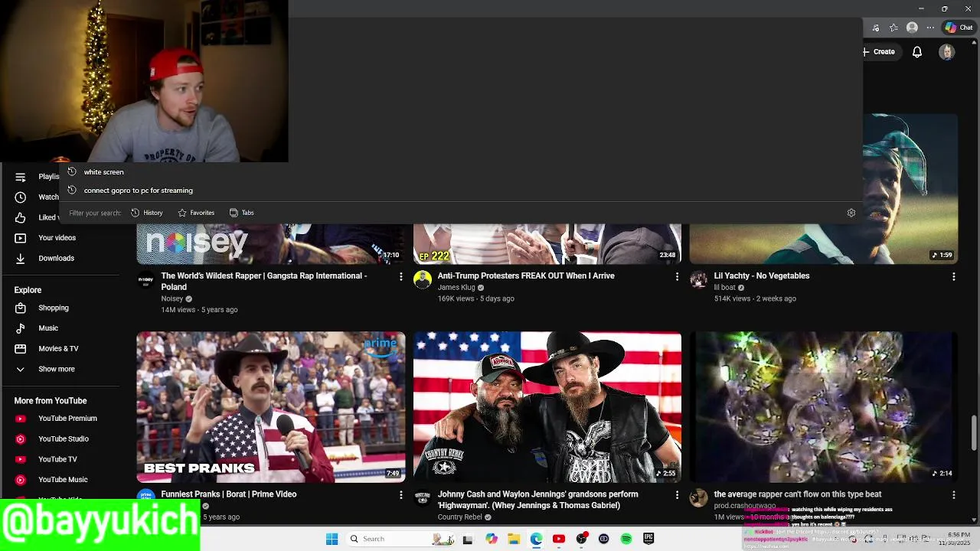
Task: Open more options for type beat video
Action: click(x=953, y=495)
